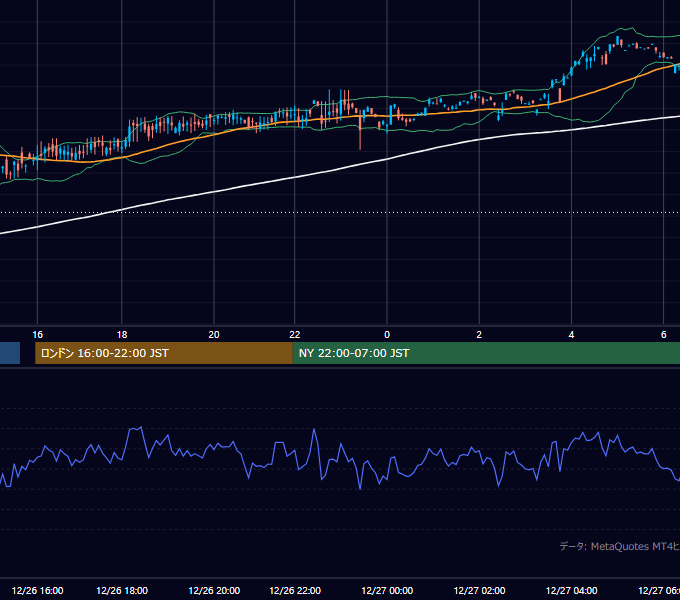The height and width of the screenshot is (600, 680).
Task: Click hour tick label 18 on chart axis
Action: 122,334
